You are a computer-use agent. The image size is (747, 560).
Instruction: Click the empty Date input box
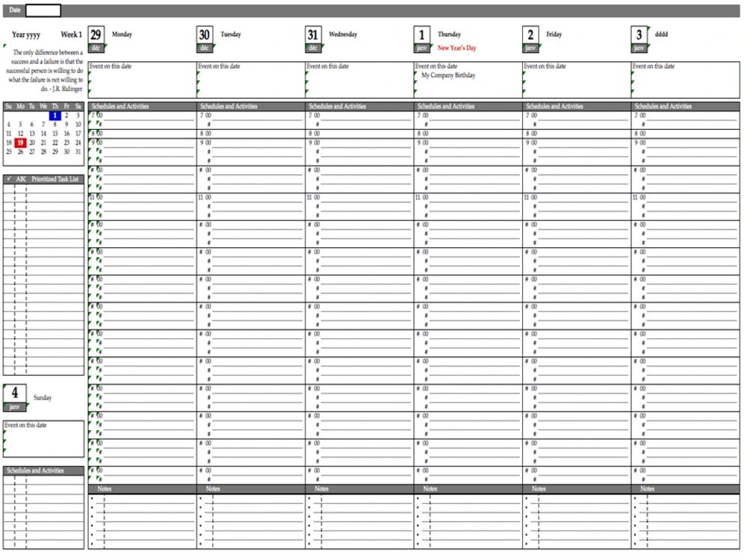(x=43, y=10)
